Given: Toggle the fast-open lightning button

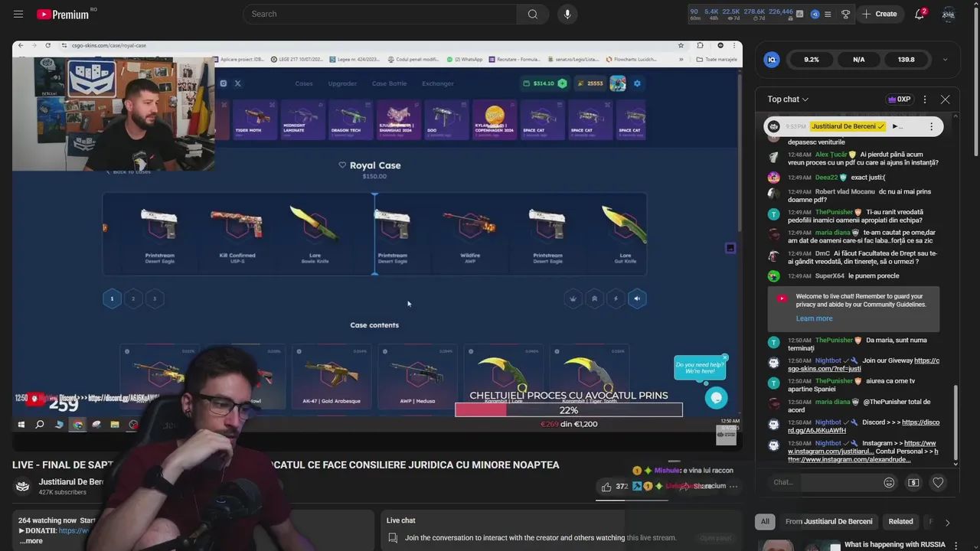Looking at the screenshot, I should point(616,298).
